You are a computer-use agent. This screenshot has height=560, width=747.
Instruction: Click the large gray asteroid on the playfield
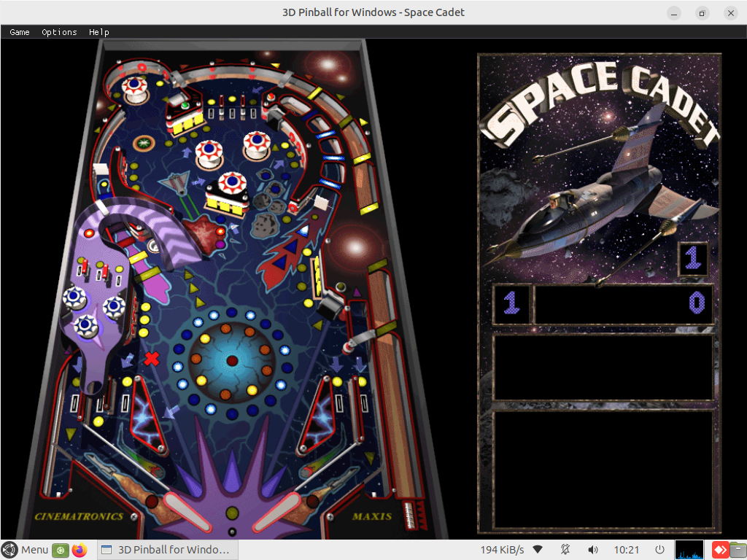click(x=265, y=226)
